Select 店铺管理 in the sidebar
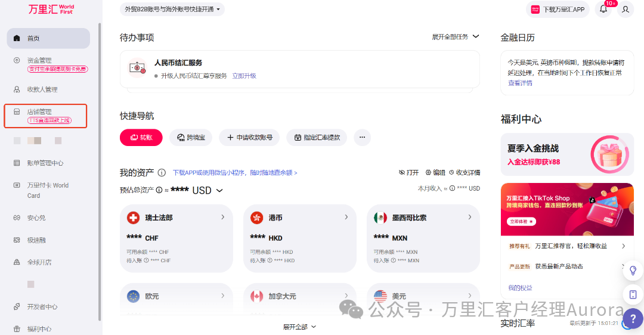The width and height of the screenshot is (644, 335). (39, 111)
